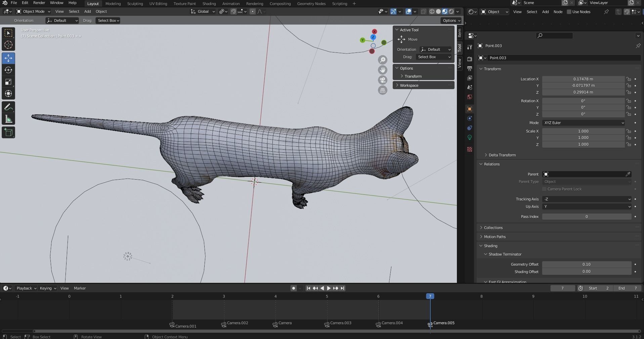
Task: Toggle auto keying record button
Action: (x=294, y=288)
